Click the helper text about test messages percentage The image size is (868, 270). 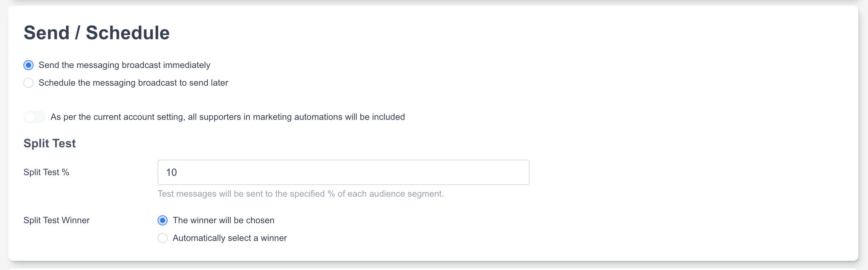tap(300, 194)
